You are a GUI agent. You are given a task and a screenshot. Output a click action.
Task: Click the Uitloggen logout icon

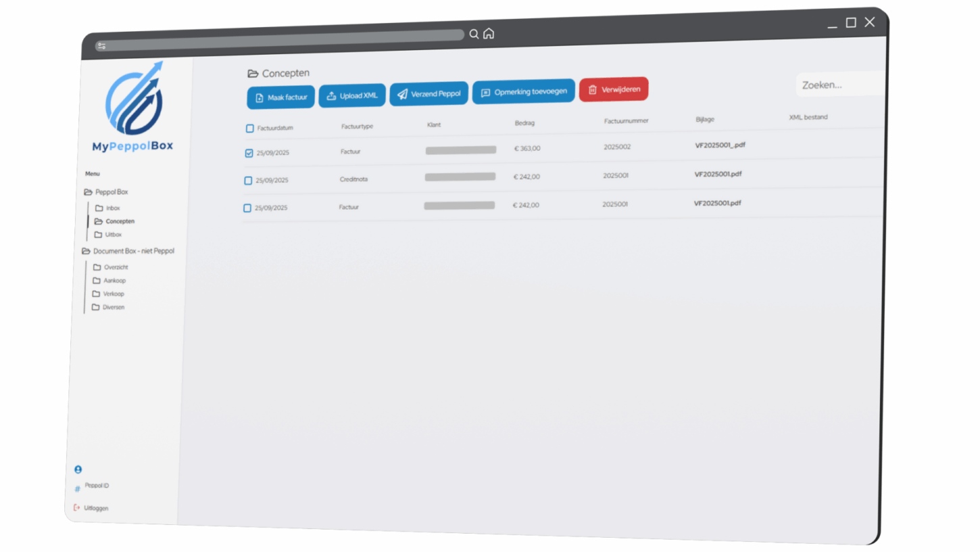tap(76, 507)
